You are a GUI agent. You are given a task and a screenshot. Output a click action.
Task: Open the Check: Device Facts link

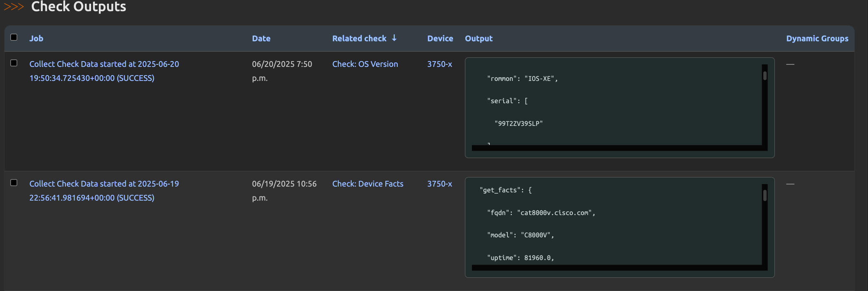pyautogui.click(x=368, y=184)
